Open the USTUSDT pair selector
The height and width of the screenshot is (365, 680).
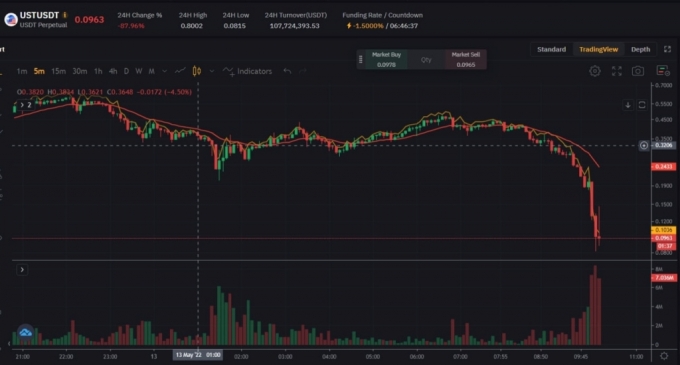click(39, 15)
